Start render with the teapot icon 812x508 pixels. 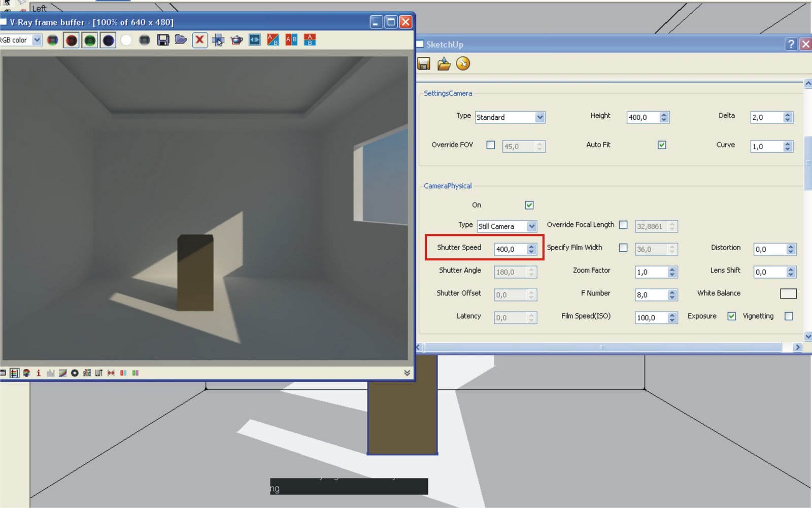tap(236, 40)
